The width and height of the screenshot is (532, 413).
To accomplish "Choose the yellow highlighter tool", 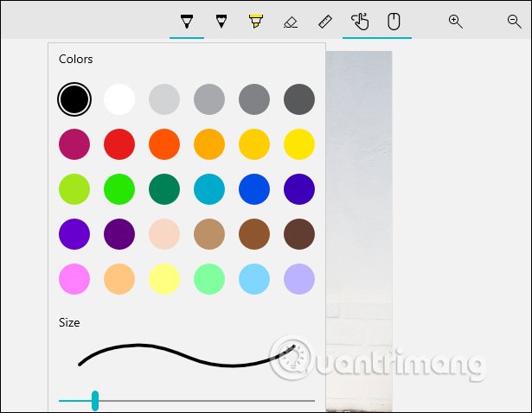I will [255, 21].
